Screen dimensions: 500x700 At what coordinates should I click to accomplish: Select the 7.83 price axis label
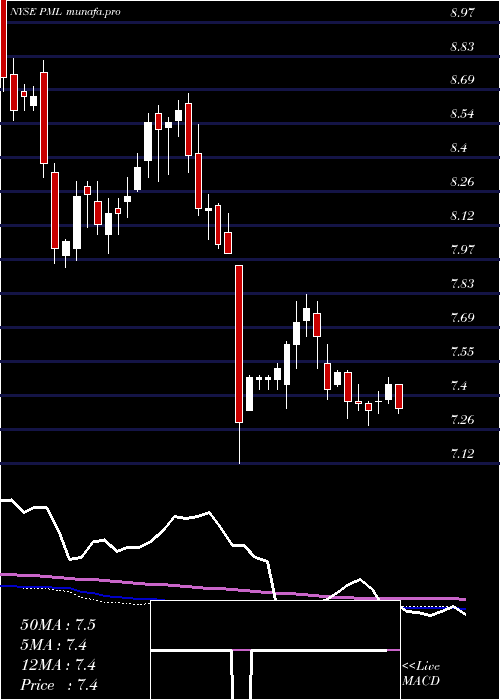[462, 283]
